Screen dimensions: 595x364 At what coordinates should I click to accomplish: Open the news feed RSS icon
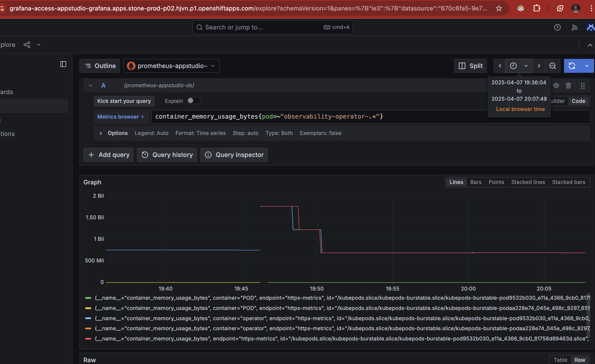click(574, 27)
